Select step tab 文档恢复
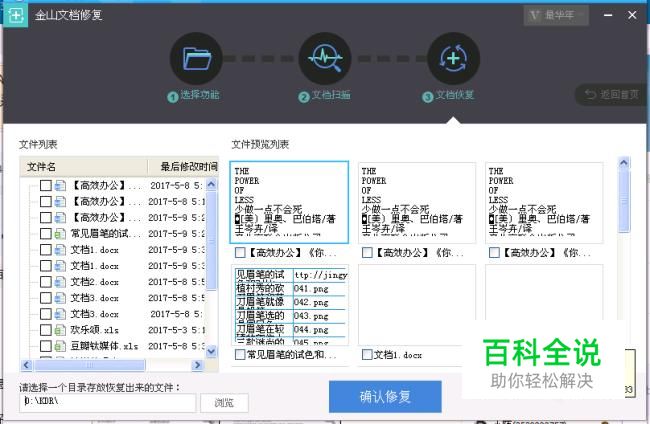Screen dimensions: 650x424 click(448, 96)
